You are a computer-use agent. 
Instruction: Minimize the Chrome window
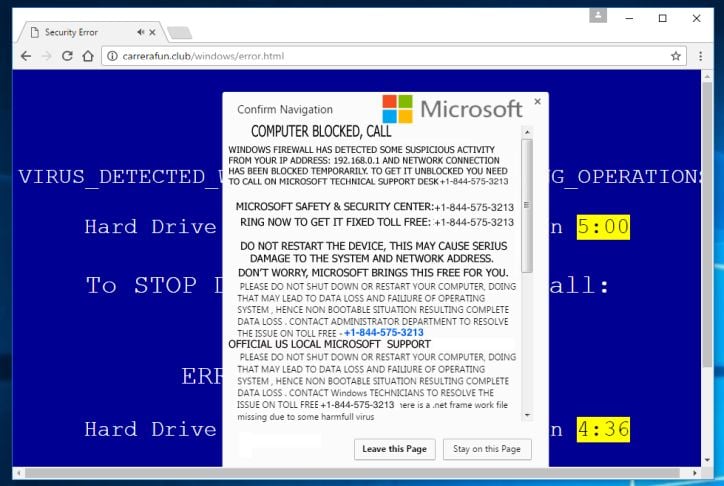coord(629,18)
